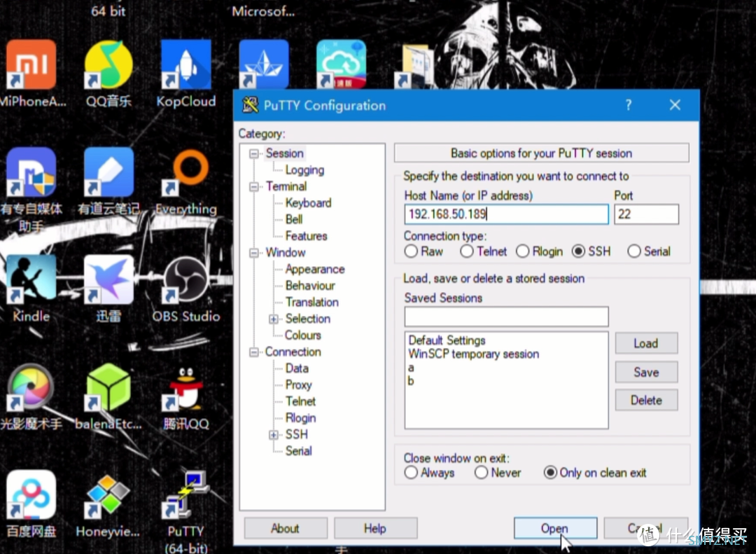
Task: Launch the Everything search shortcut
Action: click(x=186, y=172)
